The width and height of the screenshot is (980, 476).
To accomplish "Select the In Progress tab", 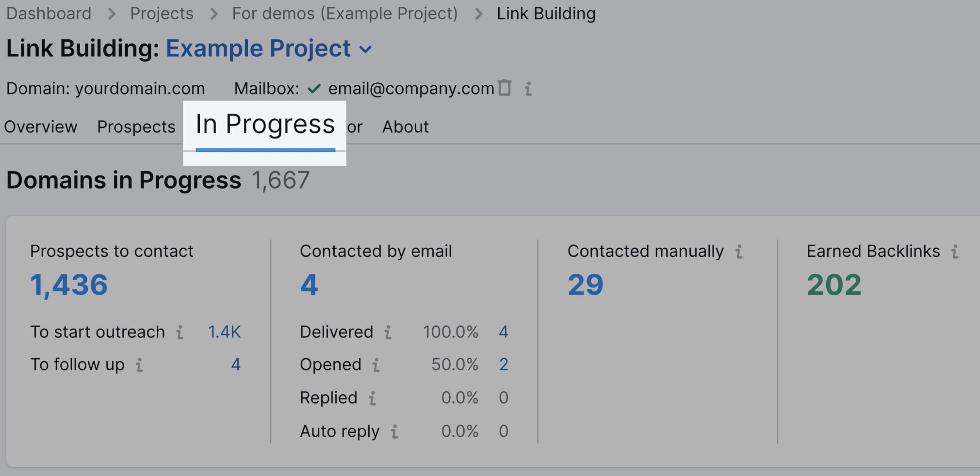I will [265, 125].
